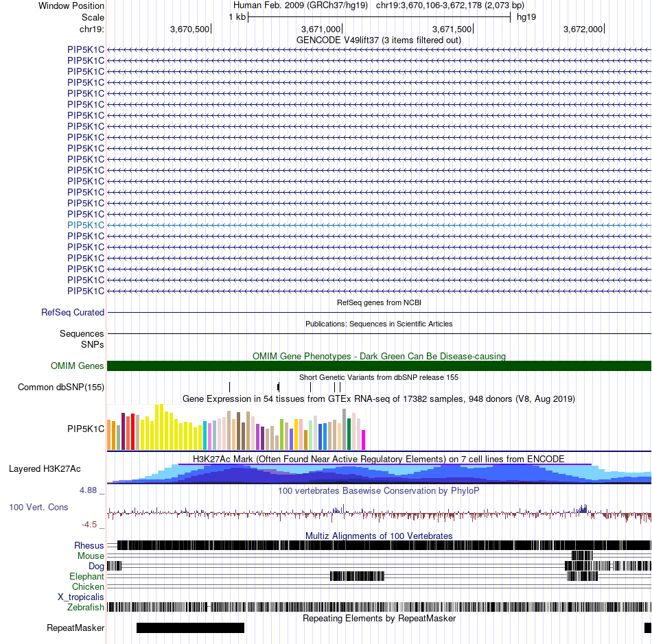Open Publications: Sequences in Scientific Articles title
Image resolution: width=652 pixels, height=644 pixels.
[x=379, y=324]
